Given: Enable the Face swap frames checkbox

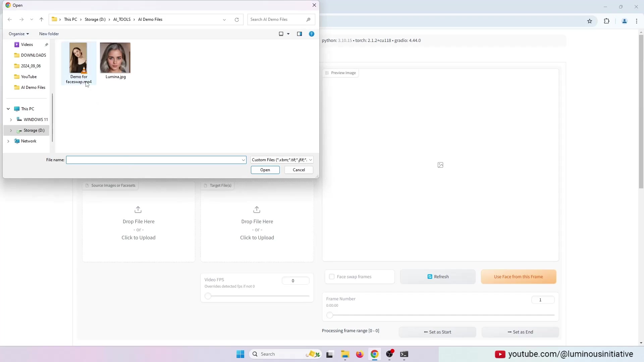Looking at the screenshot, I should (x=332, y=277).
